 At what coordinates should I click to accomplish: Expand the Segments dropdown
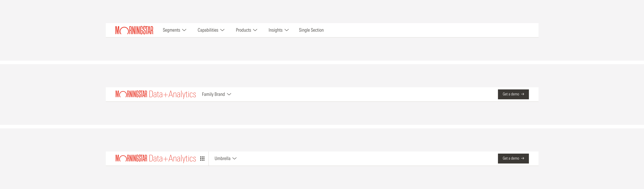click(174, 30)
